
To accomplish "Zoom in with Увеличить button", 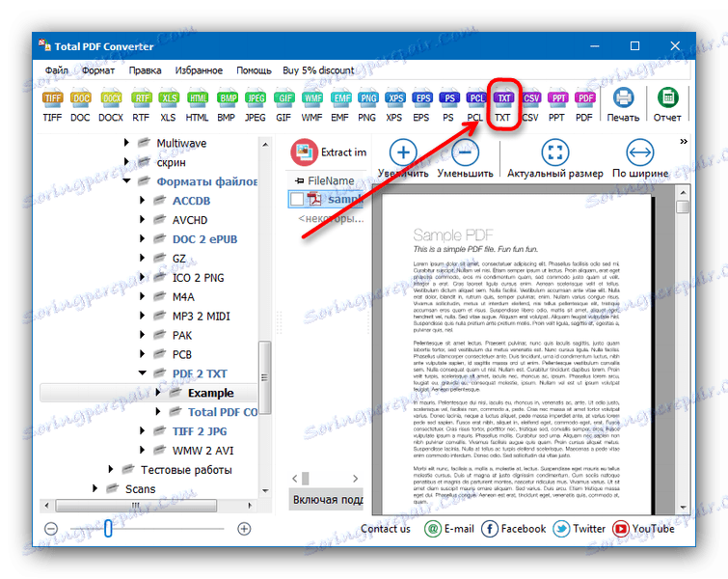I will point(403,159).
